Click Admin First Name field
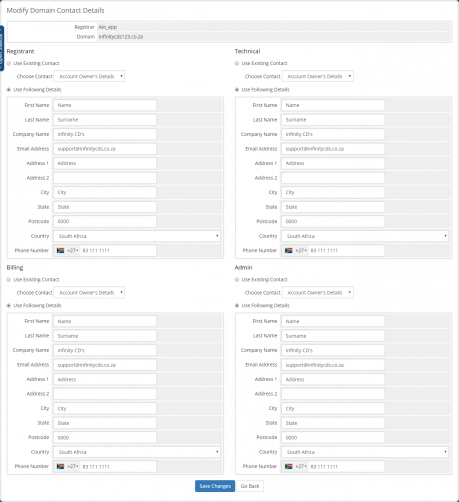This screenshot has height=502, width=459. [333, 321]
